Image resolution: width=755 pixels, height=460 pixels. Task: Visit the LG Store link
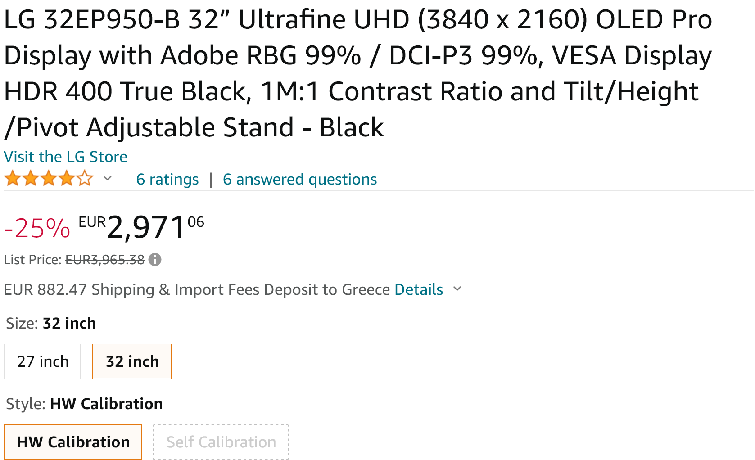(65, 157)
